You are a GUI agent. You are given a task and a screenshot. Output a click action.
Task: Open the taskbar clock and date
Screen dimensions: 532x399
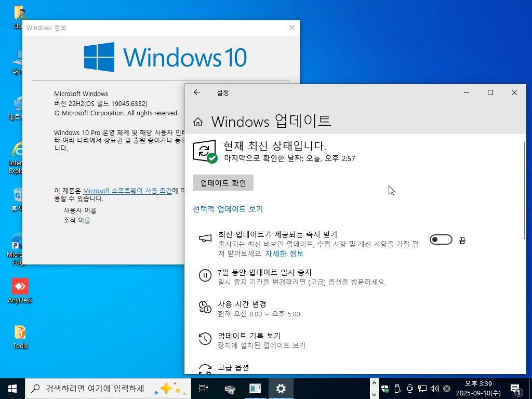pos(478,389)
